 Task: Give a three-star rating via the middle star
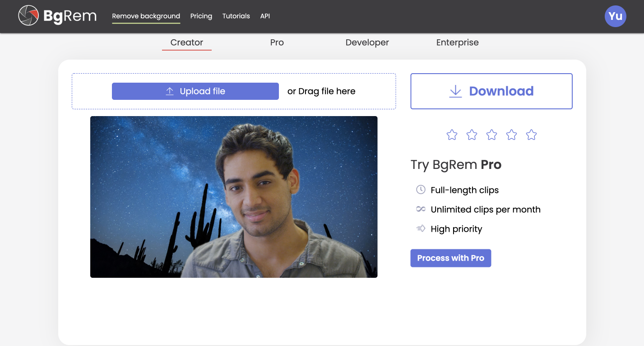491,135
